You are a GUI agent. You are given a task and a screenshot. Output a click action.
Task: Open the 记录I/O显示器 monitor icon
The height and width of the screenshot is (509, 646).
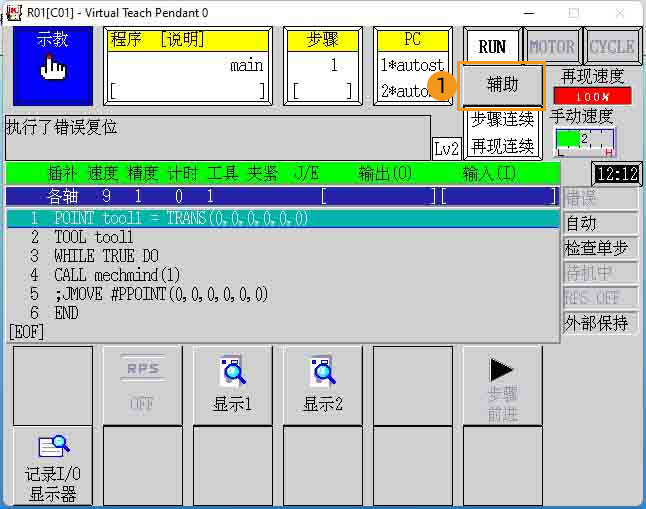click(x=52, y=466)
